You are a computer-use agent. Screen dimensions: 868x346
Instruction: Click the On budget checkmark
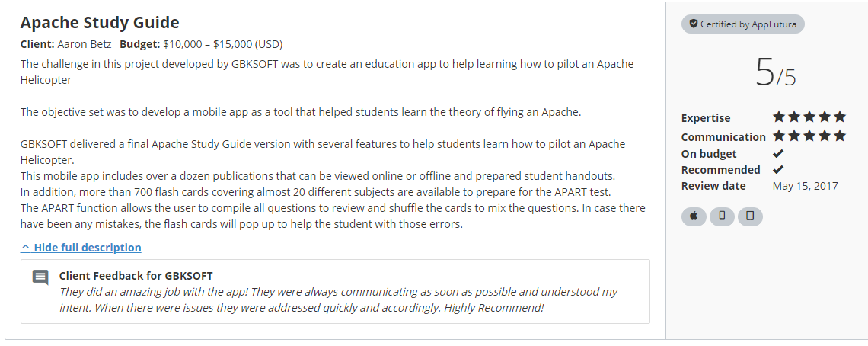[x=778, y=154]
